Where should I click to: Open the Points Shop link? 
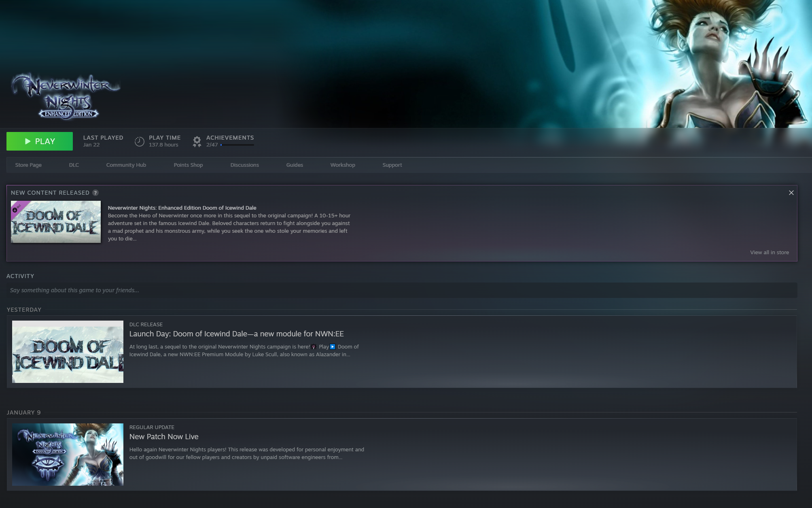tap(188, 165)
